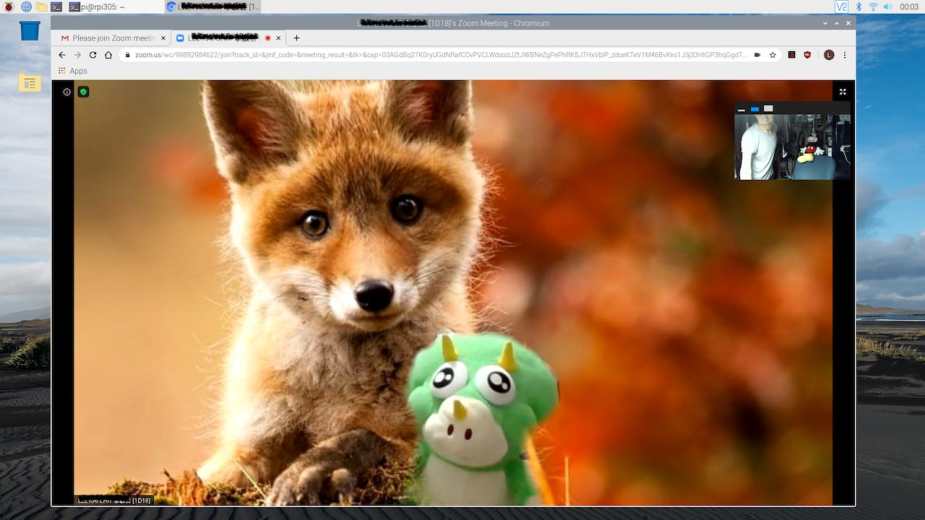Switch to the 'Please join Zoom meeting' Gmail tab
This screenshot has height=520, width=925.
tap(110, 38)
